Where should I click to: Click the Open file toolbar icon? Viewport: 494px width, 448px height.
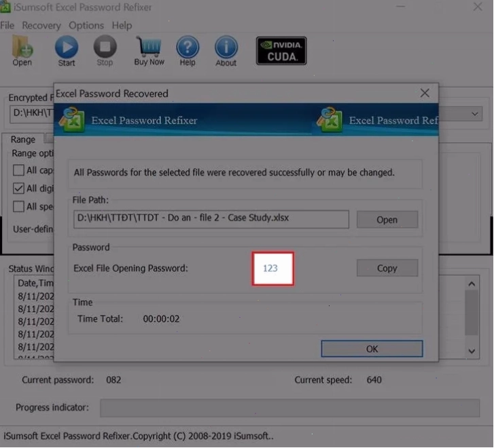point(22,50)
